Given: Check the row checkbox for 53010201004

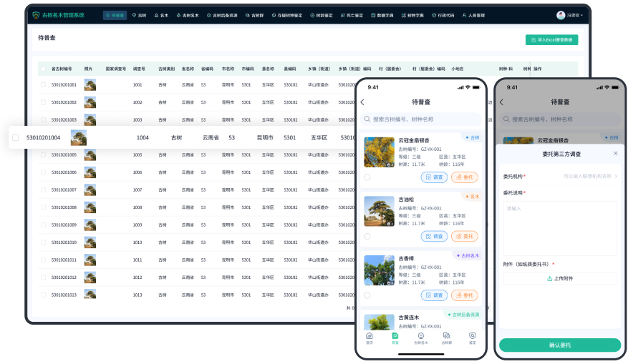Looking at the screenshot, I should [x=16, y=137].
